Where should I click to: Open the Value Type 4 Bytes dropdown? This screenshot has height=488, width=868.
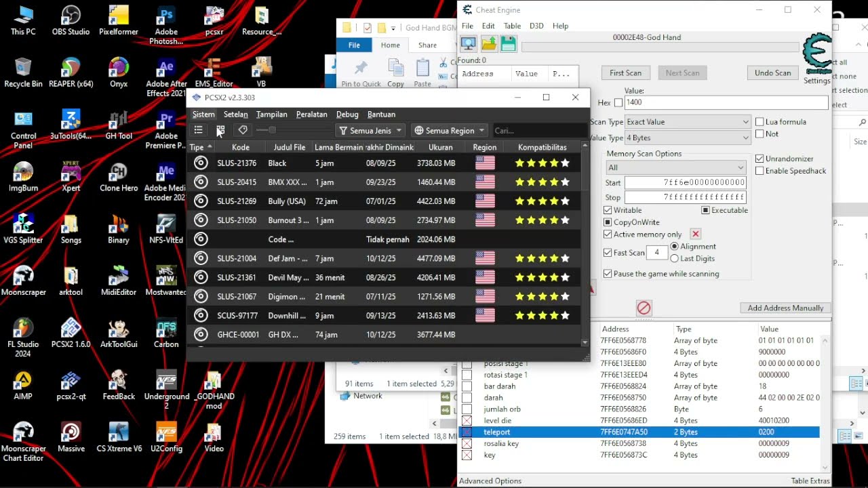688,138
